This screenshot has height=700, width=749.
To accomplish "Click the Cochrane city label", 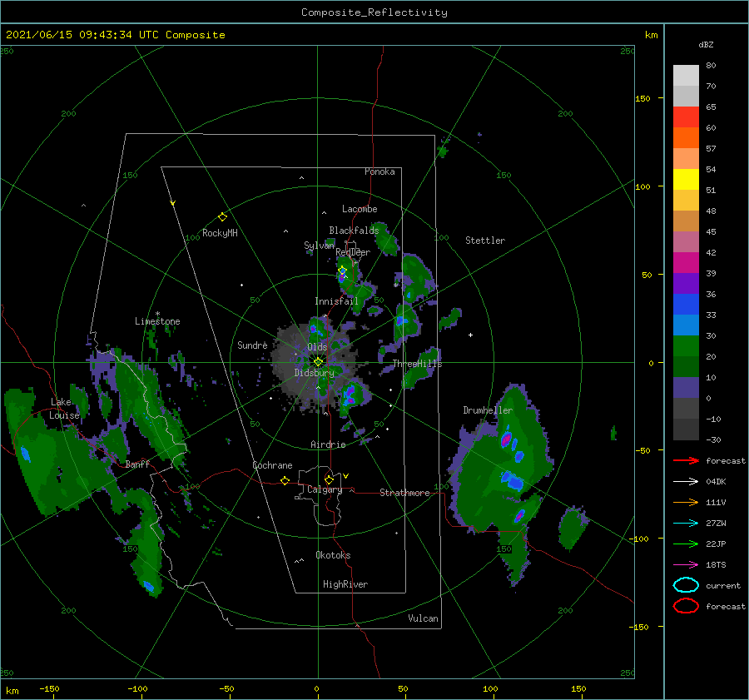I will (272, 465).
